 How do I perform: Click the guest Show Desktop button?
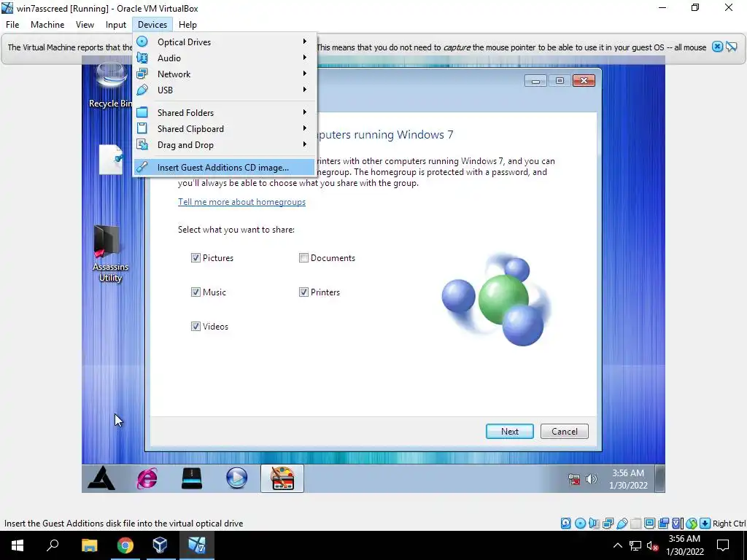click(659, 478)
